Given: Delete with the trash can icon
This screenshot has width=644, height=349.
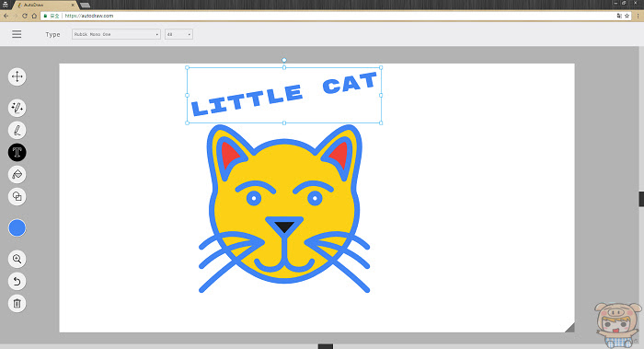Looking at the screenshot, I should point(17,303).
